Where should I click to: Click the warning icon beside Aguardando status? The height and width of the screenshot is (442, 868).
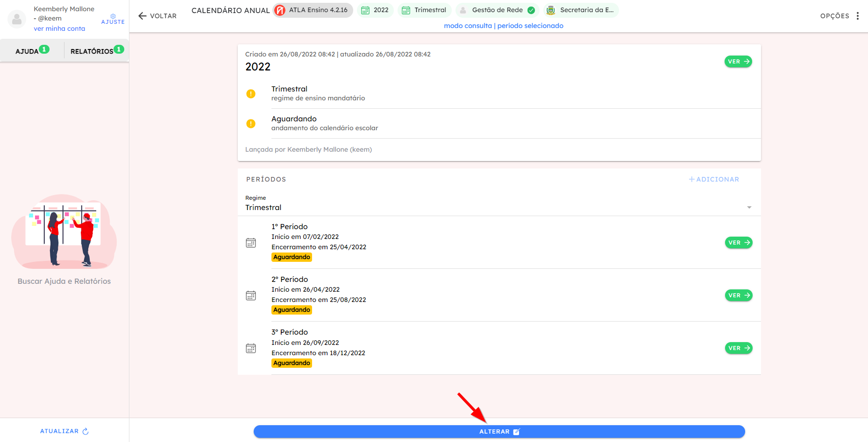point(251,124)
